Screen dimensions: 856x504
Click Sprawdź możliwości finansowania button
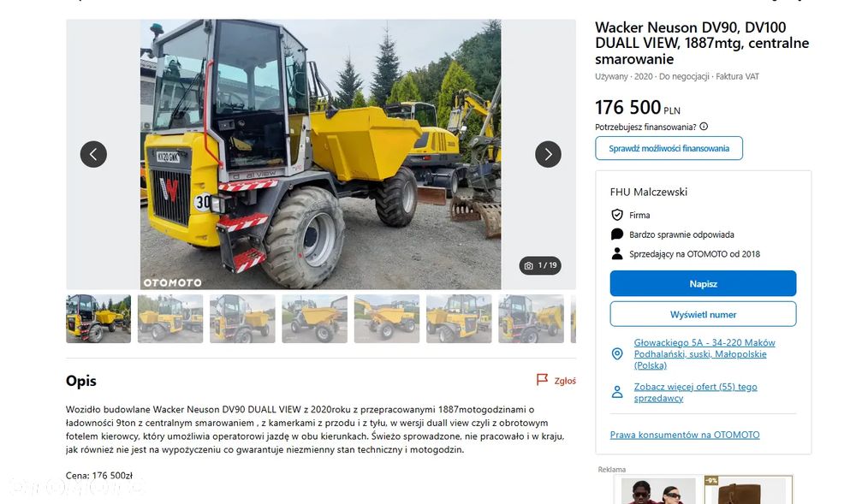tap(669, 148)
